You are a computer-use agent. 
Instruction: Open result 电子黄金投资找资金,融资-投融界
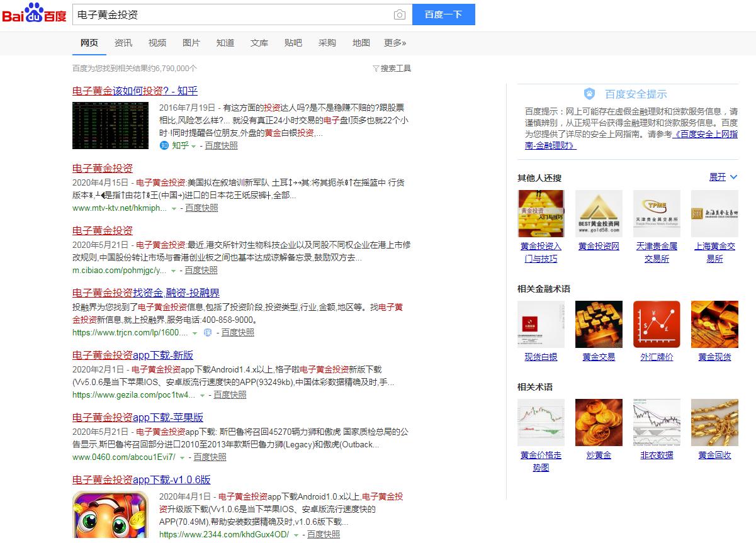[x=146, y=293]
